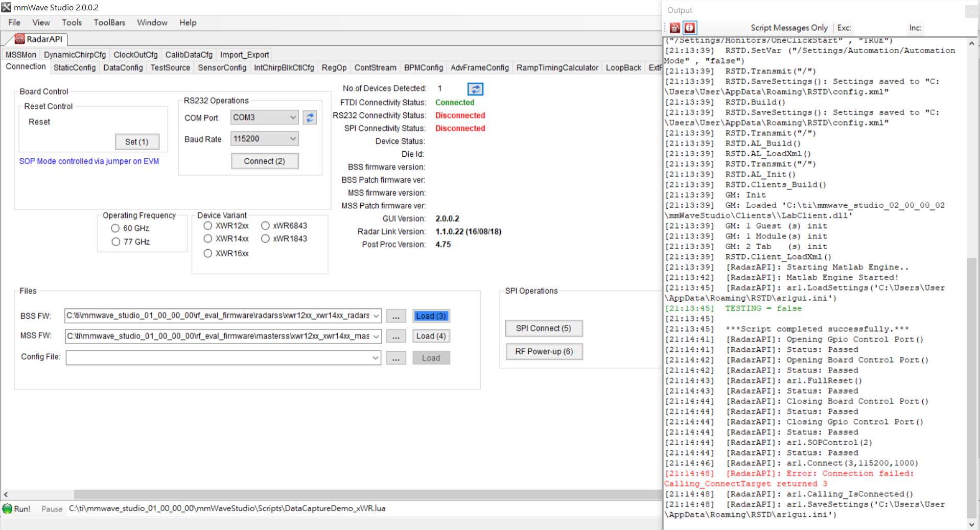Switch to the ClockOutCfg tab

(x=136, y=55)
